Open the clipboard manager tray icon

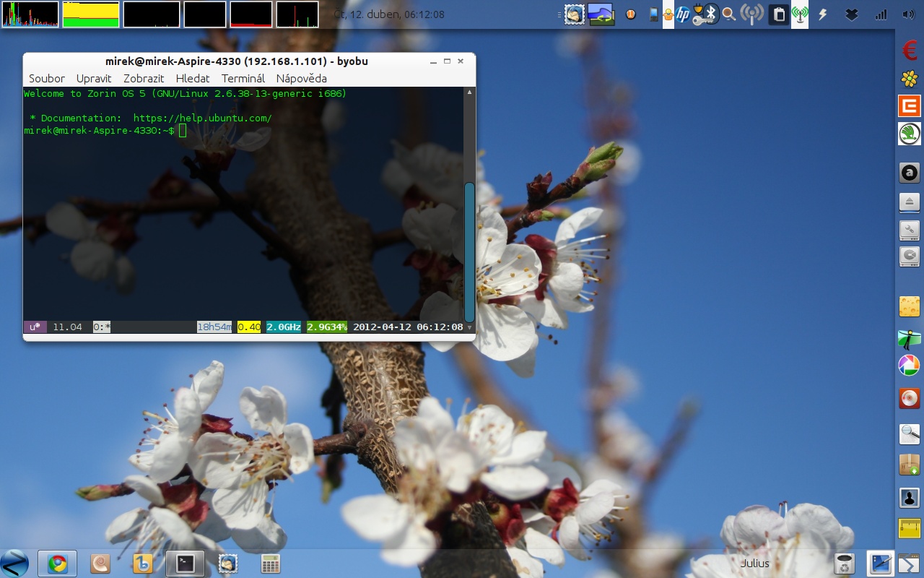[779, 14]
